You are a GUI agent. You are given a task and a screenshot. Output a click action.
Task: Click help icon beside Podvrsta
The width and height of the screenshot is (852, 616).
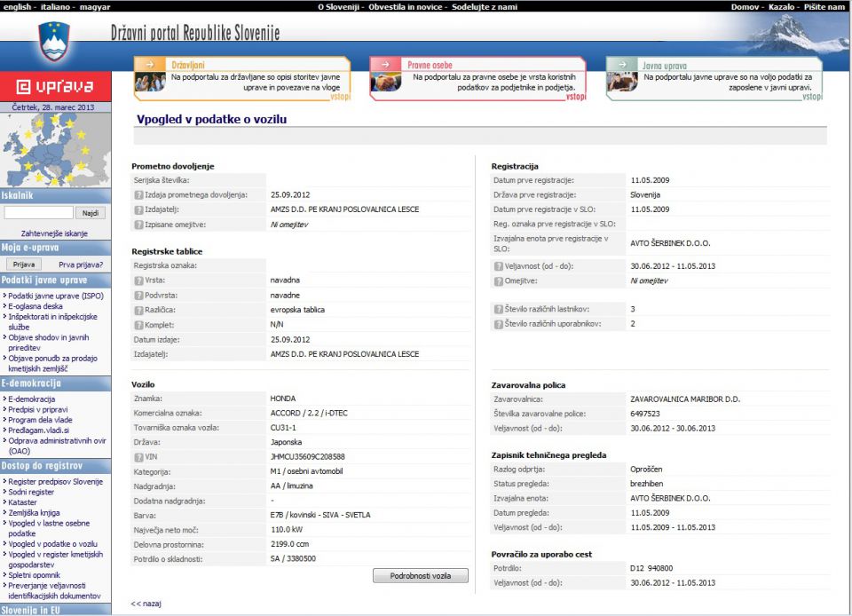pyautogui.click(x=138, y=296)
